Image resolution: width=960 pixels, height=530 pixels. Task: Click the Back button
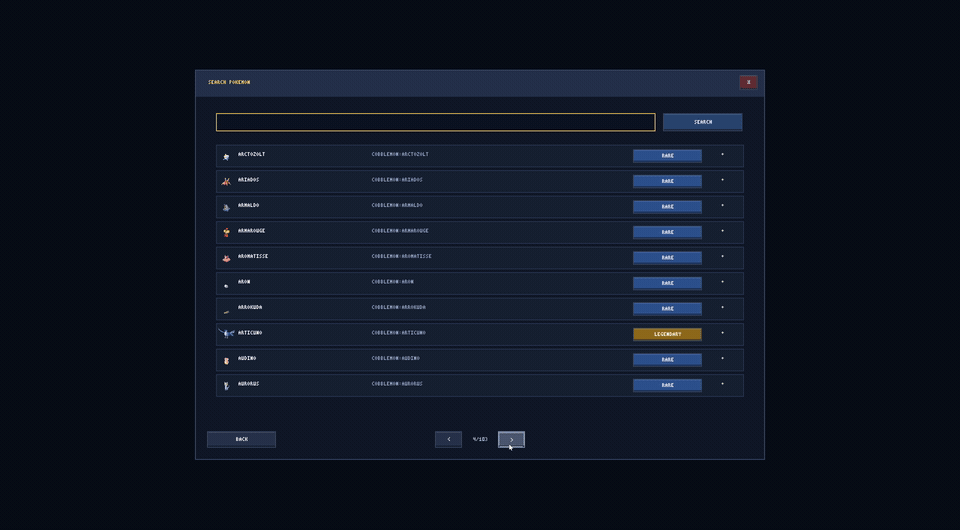click(x=241, y=439)
